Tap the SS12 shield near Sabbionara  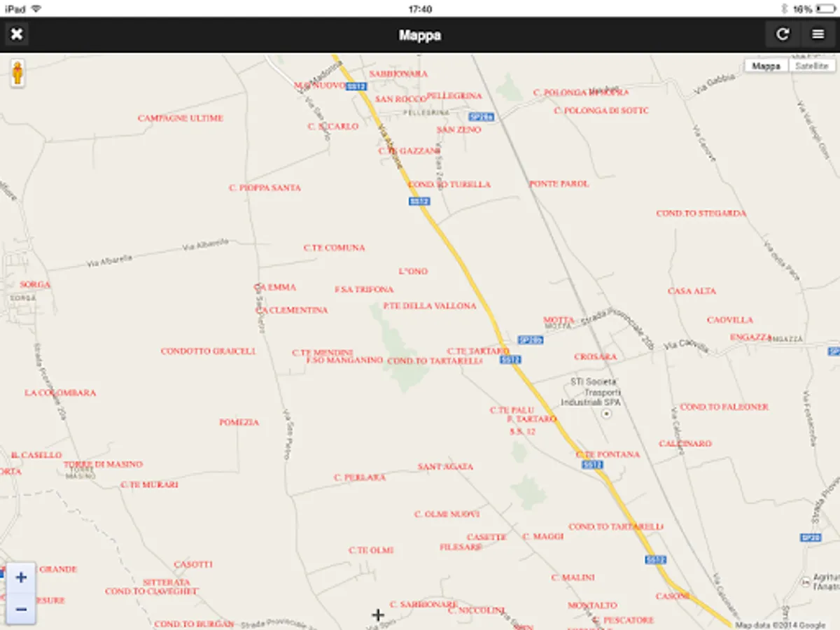(x=356, y=85)
